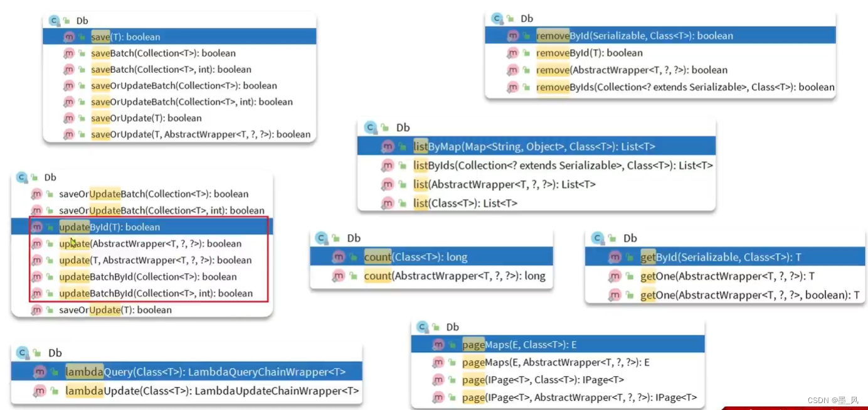
Task: Select removeById(T): boolean method
Action: pyautogui.click(x=589, y=53)
